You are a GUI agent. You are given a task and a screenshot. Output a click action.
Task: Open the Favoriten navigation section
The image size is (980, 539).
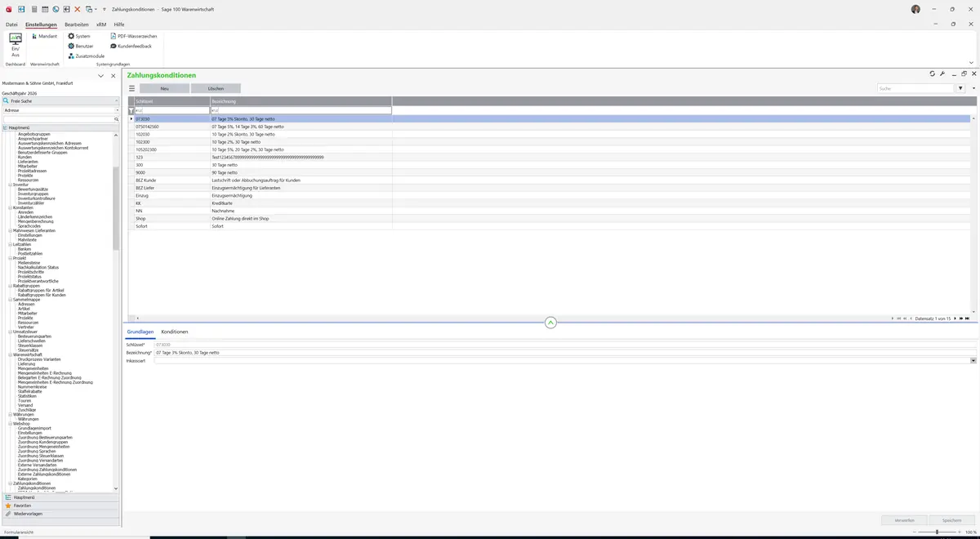60,506
